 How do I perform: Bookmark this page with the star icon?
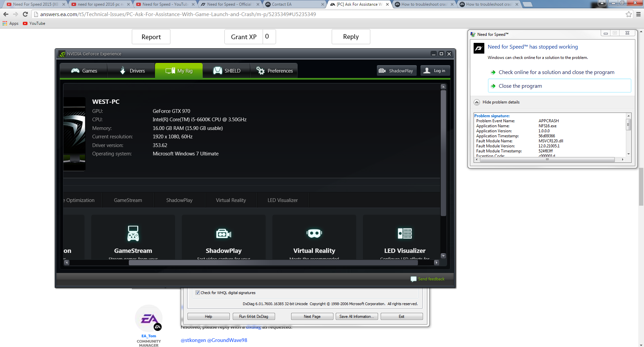tap(629, 14)
